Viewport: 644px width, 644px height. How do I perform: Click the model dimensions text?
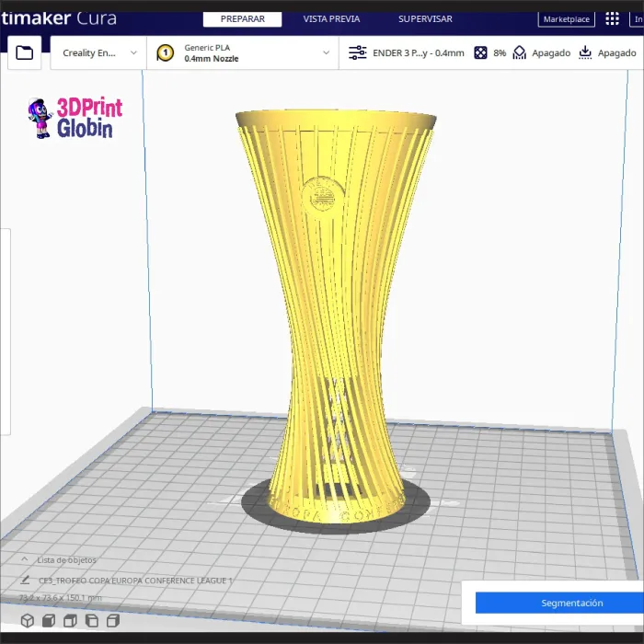[60, 598]
